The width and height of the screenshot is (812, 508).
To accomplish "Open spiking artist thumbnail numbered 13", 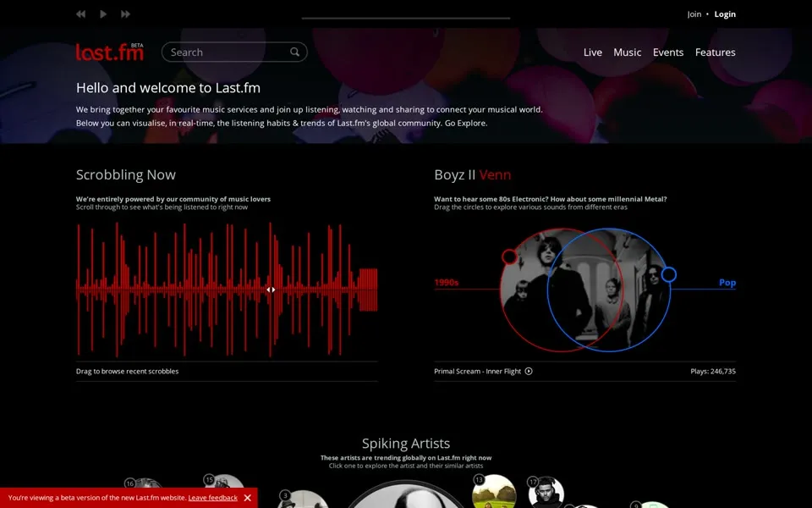I will (494, 491).
